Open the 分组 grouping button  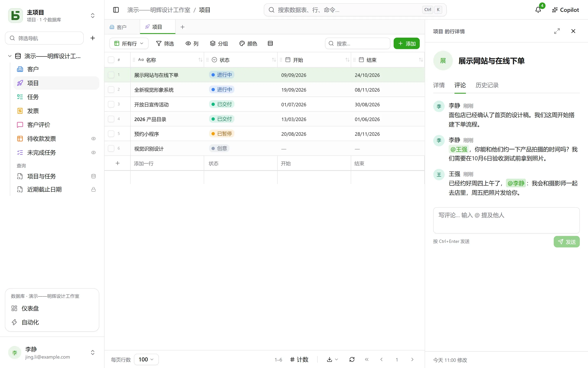(219, 43)
